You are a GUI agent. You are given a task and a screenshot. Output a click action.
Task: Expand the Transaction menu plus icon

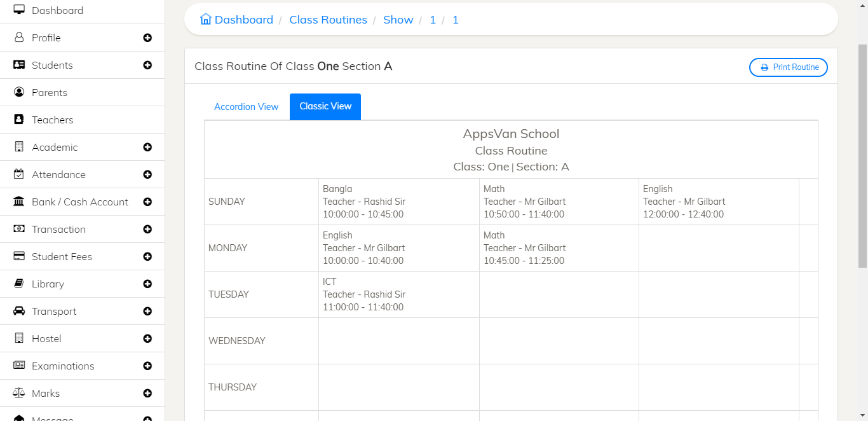(x=147, y=230)
